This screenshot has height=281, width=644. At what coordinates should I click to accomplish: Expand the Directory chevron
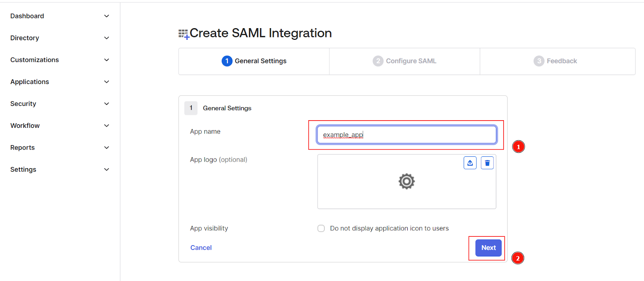(107, 38)
